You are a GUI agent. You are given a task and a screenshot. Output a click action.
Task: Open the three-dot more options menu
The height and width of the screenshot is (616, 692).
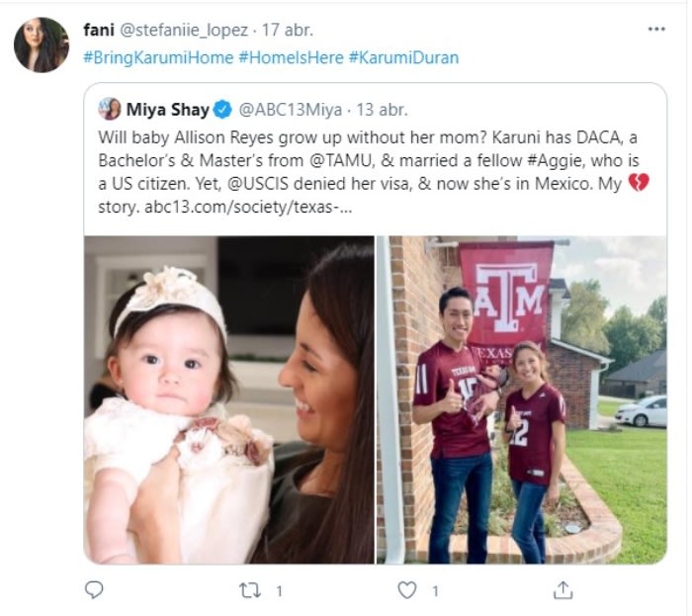click(656, 30)
